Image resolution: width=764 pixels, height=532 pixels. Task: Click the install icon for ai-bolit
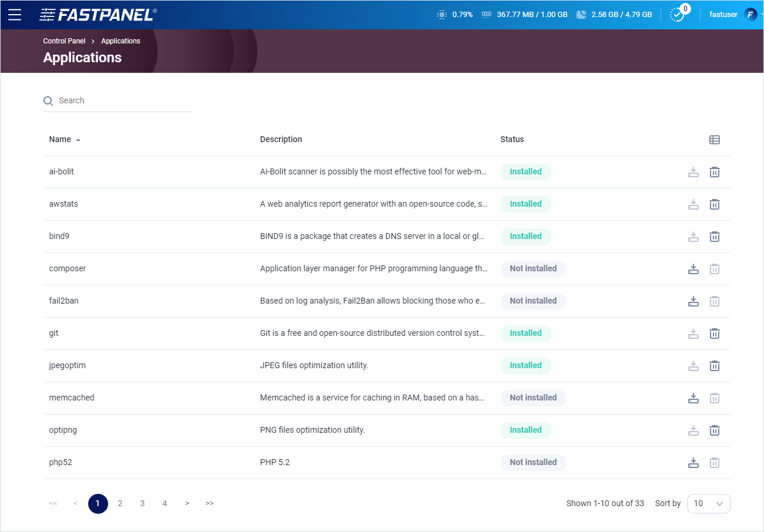coord(693,172)
